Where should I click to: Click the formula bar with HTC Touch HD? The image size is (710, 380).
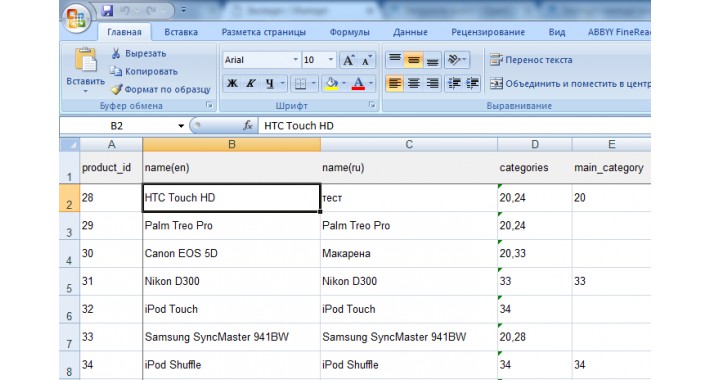tap(455, 126)
